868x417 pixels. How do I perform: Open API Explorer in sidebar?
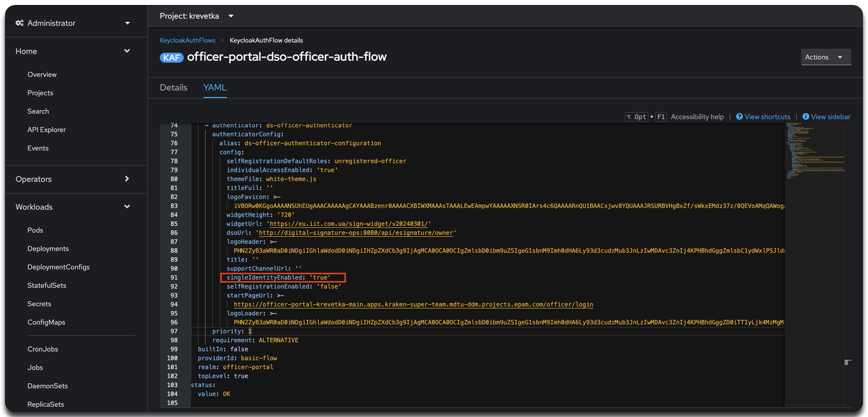pyautogui.click(x=46, y=130)
